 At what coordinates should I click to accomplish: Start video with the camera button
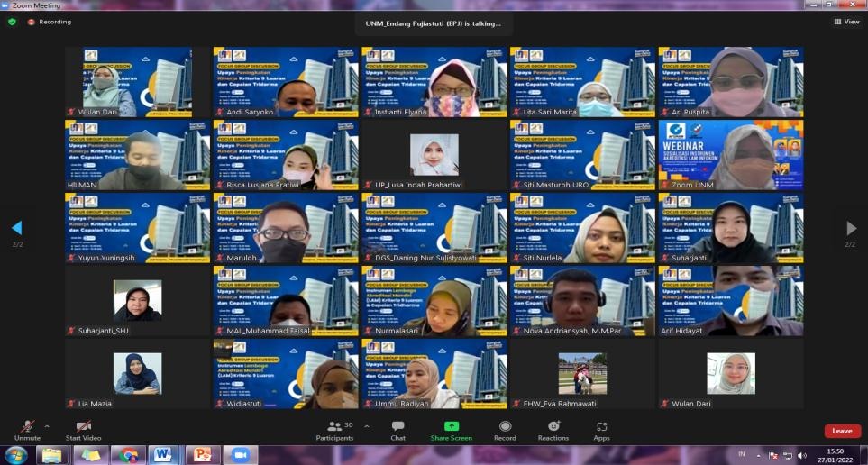[x=83, y=427]
